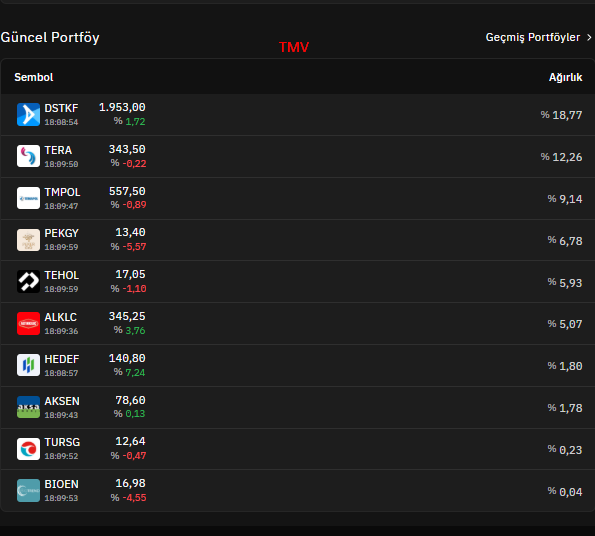Select the BIOEN symbol name
This screenshot has height=536, width=595.
61,484
